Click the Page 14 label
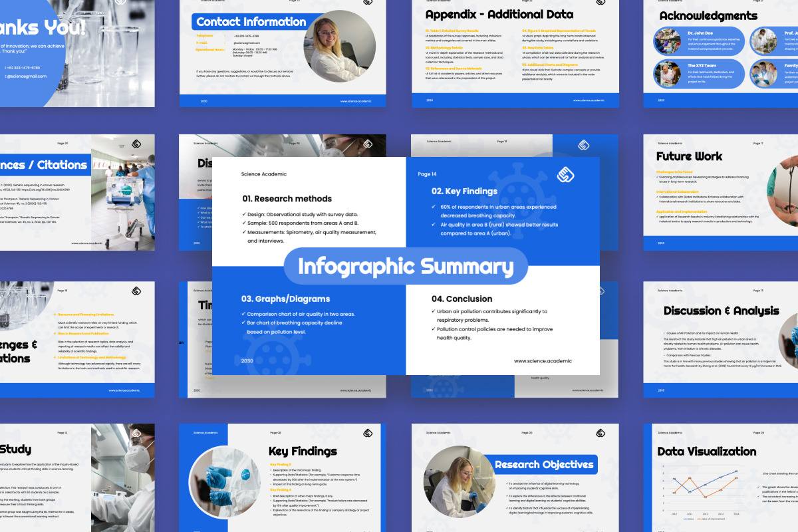 428,174
